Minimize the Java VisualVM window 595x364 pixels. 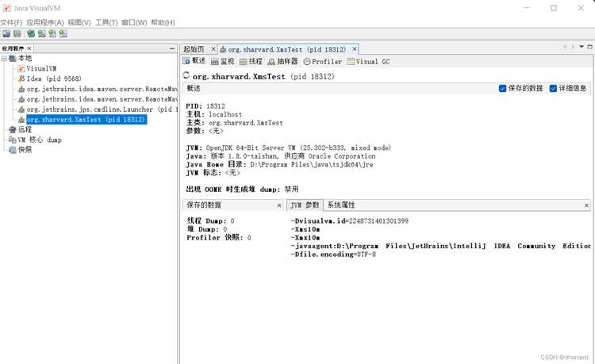point(527,8)
